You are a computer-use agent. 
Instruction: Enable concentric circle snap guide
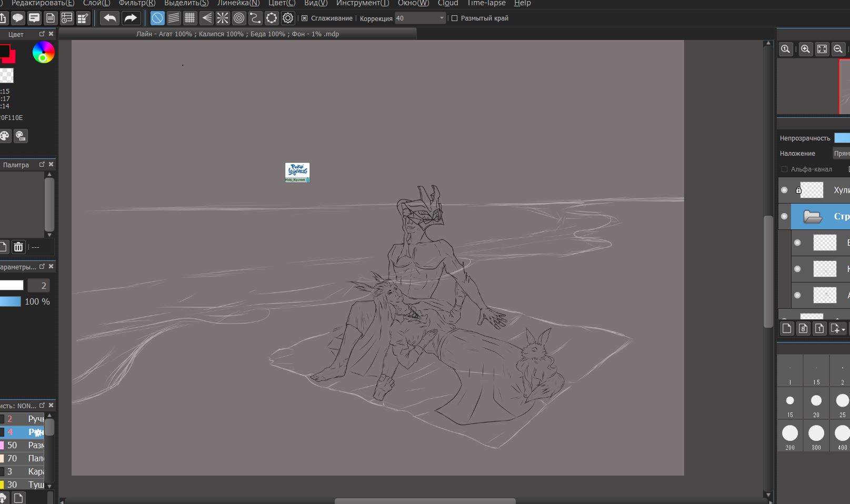239,18
